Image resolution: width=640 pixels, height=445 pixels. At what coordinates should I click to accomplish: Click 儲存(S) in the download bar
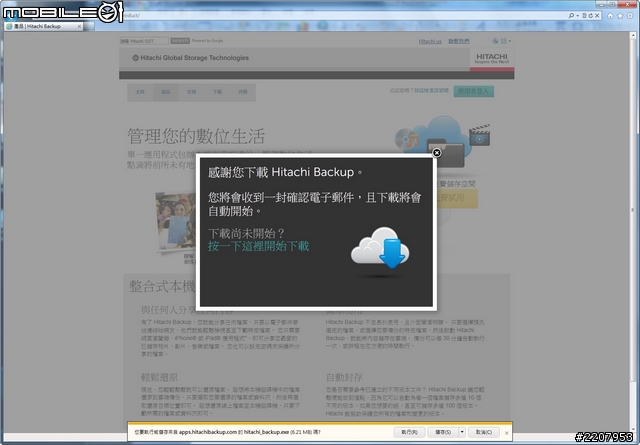click(443, 432)
